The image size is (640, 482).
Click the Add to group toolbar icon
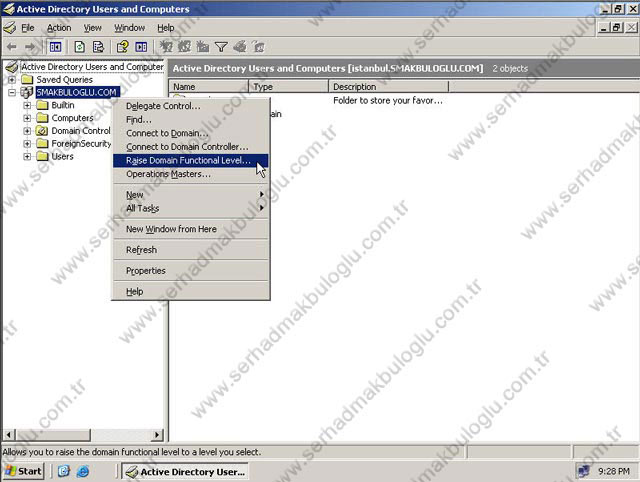pos(258,47)
